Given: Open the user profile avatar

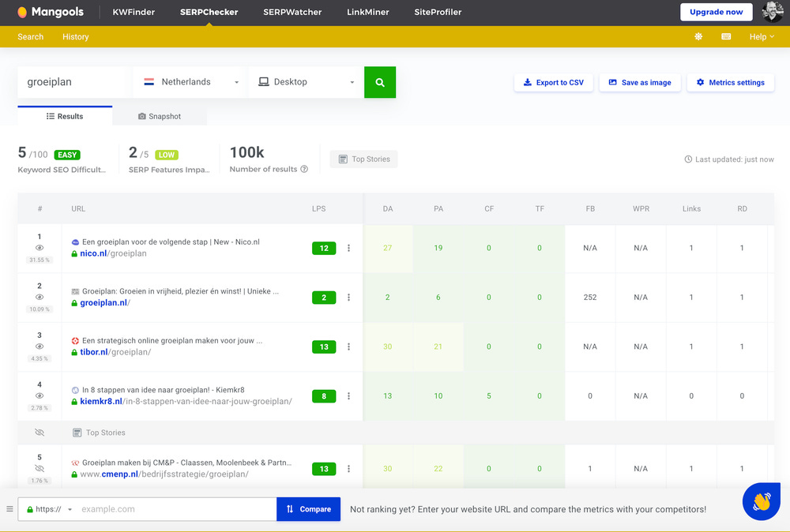Looking at the screenshot, I should click(773, 12).
